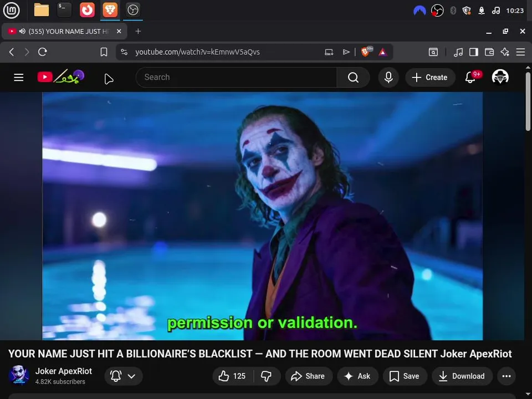Dislike this video
The image size is (532, 399).
point(267,376)
